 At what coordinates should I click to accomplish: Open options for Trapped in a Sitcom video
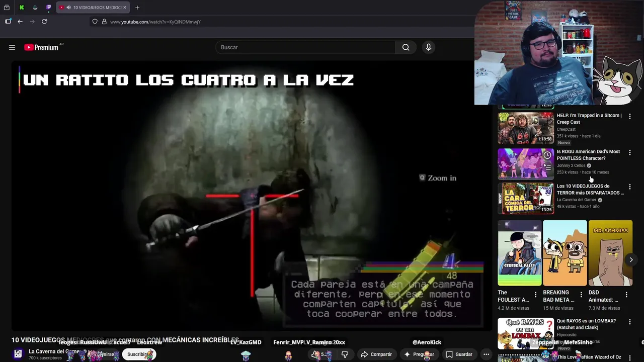629,116
